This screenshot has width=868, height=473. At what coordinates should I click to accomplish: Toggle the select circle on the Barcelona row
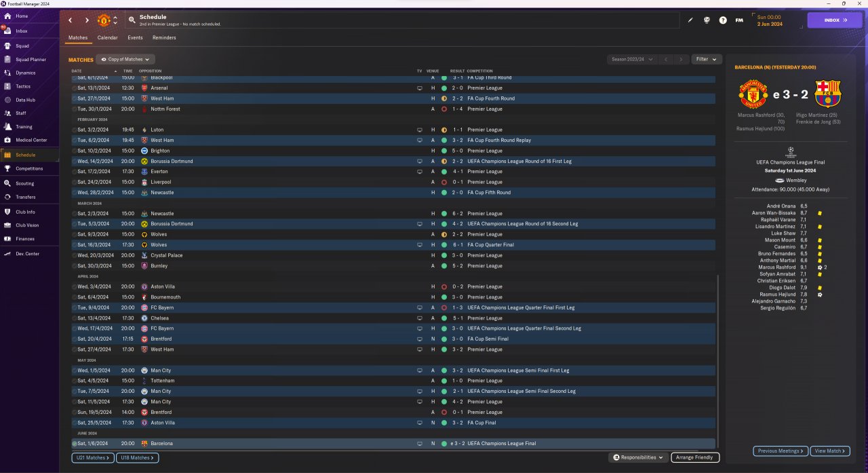coord(75,443)
